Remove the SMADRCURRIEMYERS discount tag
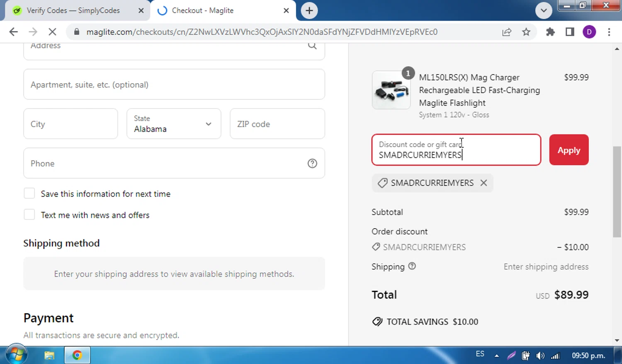This screenshot has width=622, height=364. point(484,183)
